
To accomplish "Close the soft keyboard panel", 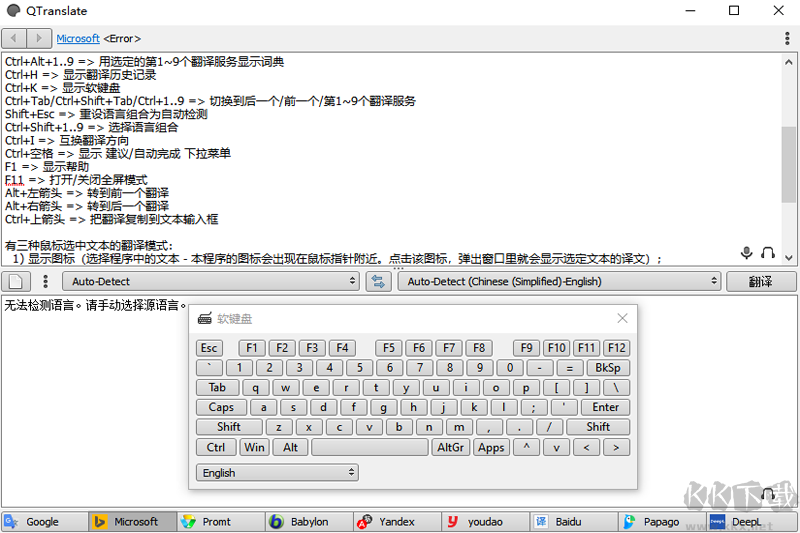I will [622, 318].
